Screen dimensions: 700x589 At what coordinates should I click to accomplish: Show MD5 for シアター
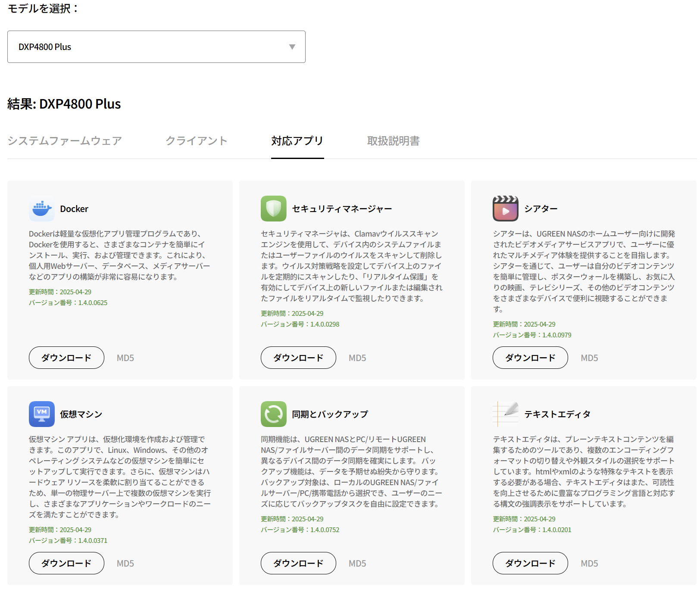click(x=589, y=358)
